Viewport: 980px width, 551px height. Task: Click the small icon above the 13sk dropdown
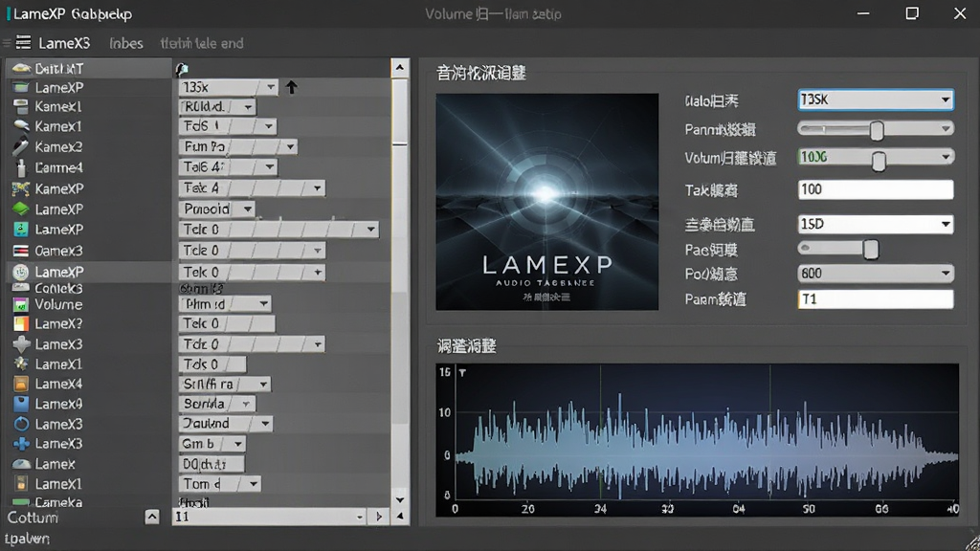(x=182, y=69)
